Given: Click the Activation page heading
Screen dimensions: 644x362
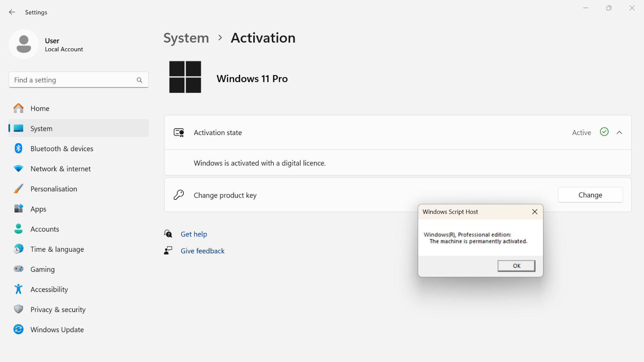Looking at the screenshot, I should coord(263,38).
